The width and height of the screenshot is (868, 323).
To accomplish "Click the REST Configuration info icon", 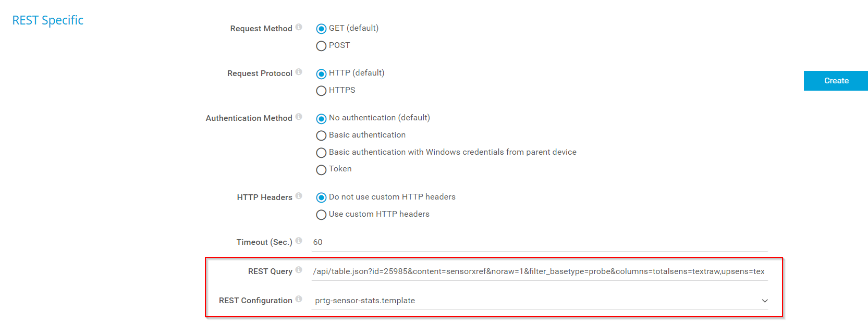I will [298, 298].
